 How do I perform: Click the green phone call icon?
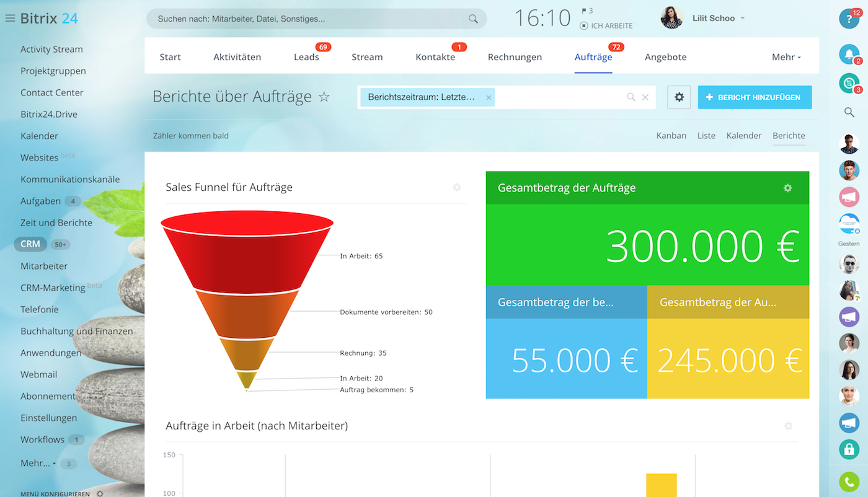tap(849, 482)
